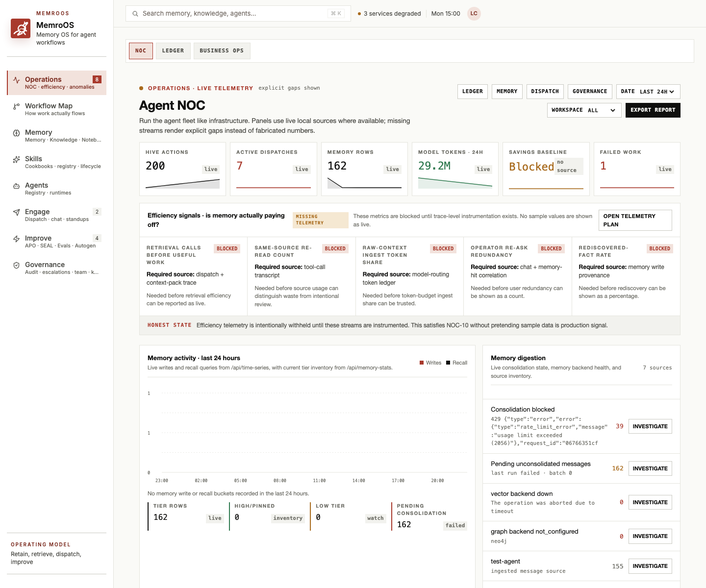Click the Memory quick-link button
Viewport: 706px width, 588px height.
coord(507,92)
